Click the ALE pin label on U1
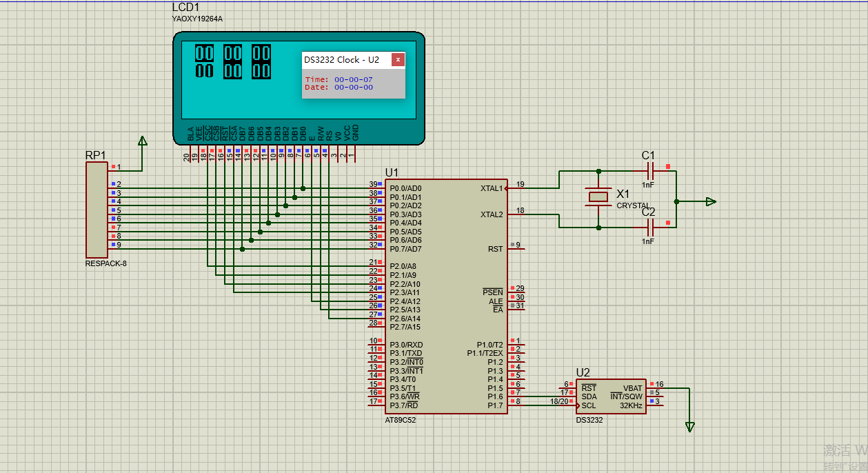868x473 pixels. pyautogui.click(x=496, y=301)
